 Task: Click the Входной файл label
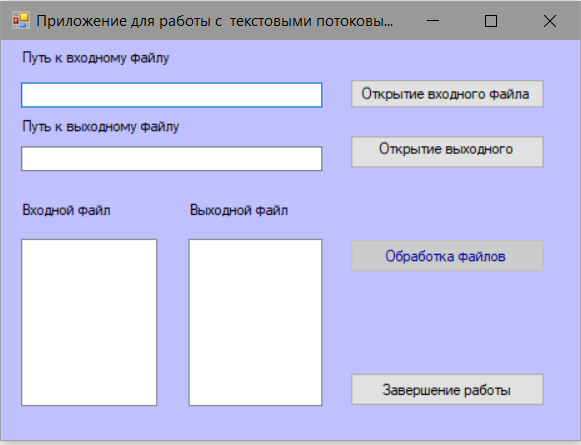(x=66, y=210)
